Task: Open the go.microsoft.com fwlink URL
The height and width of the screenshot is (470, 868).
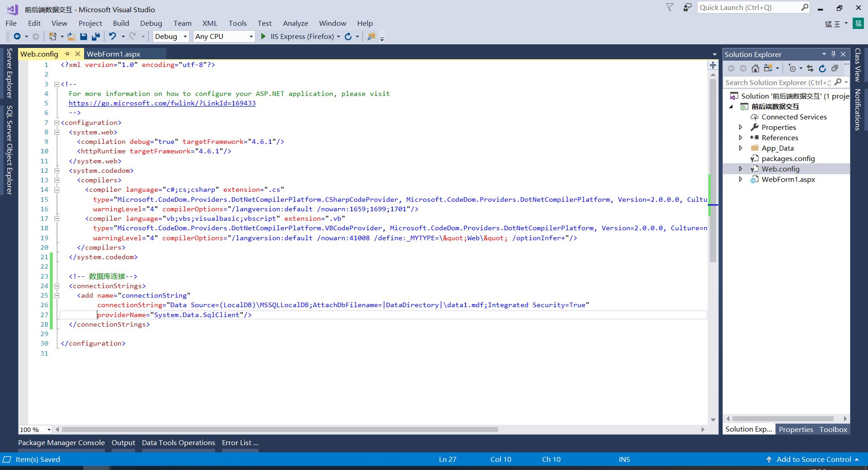Action: pyautogui.click(x=162, y=103)
